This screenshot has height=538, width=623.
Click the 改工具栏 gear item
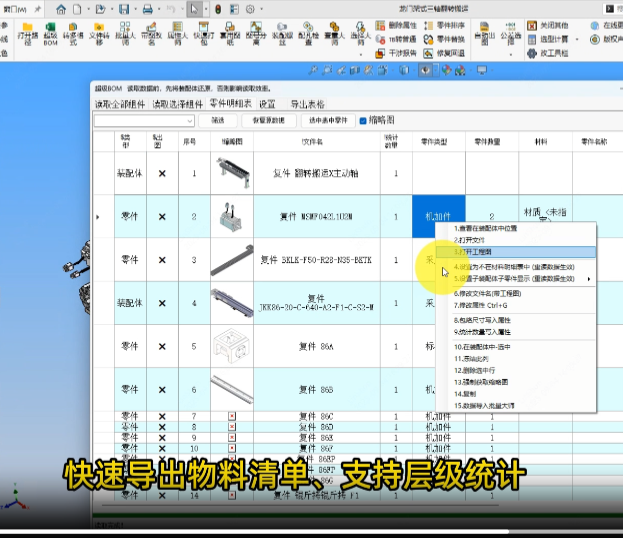pos(548,53)
